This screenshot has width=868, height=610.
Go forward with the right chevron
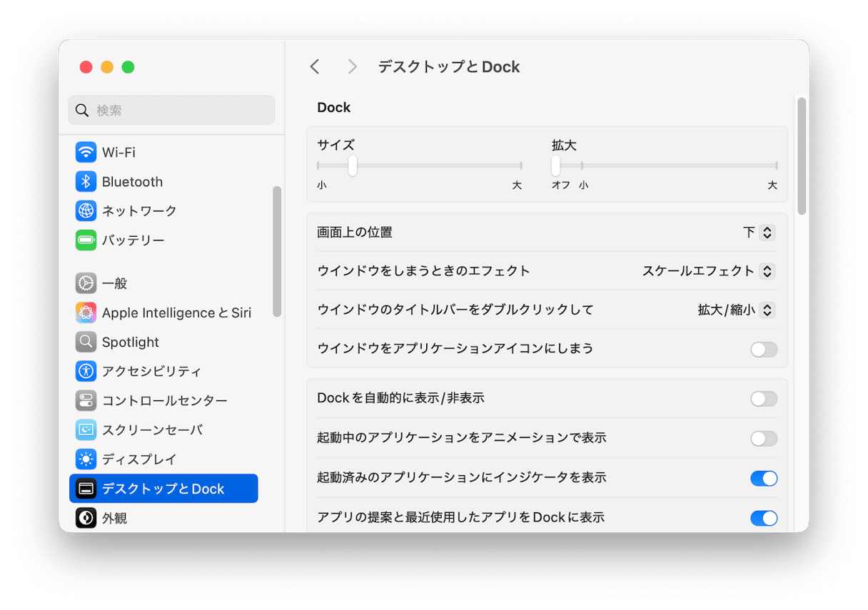[352, 66]
